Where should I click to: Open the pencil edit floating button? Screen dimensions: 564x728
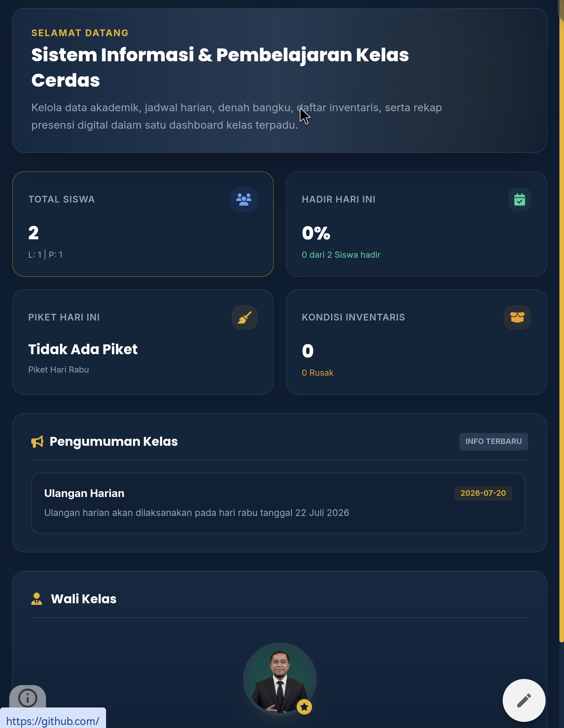coord(524,700)
